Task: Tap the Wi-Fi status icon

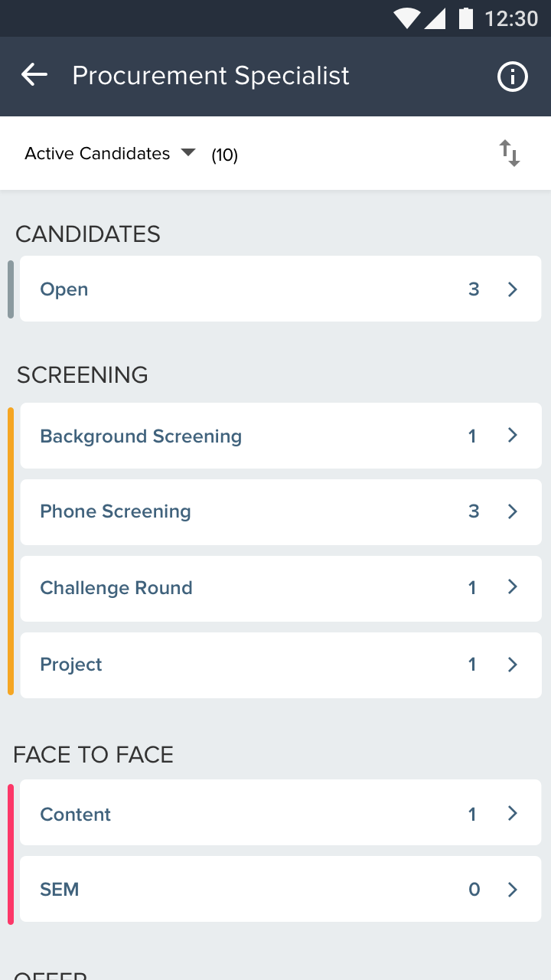Action: coord(406,18)
